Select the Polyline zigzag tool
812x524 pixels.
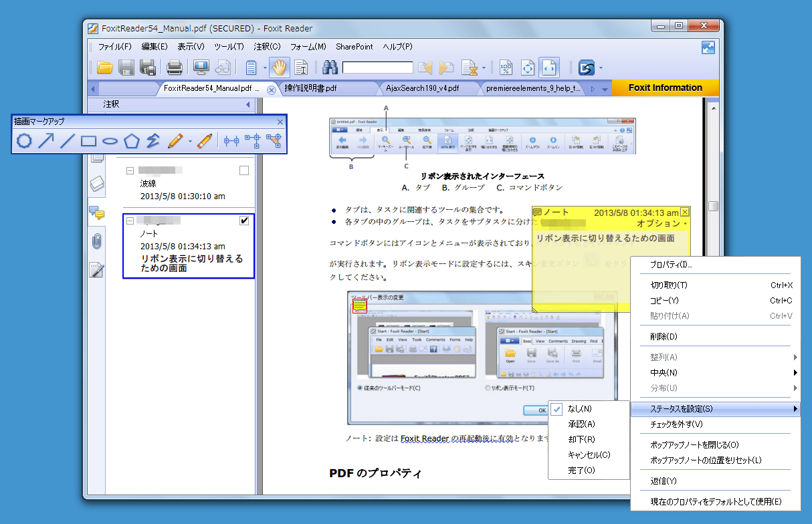[x=153, y=141]
